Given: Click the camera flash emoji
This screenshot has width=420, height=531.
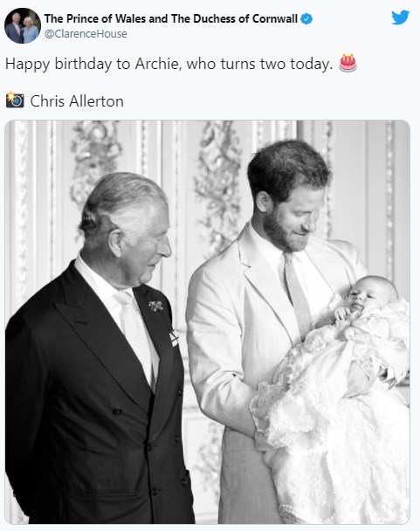Looking at the screenshot, I should 15,100.
